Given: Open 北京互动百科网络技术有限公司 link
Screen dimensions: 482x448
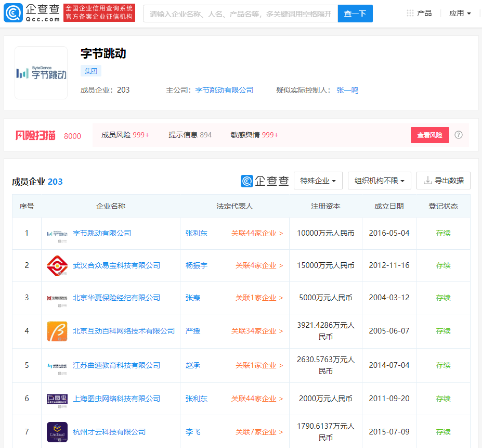Looking at the screenshot, I should coord(124,331).
